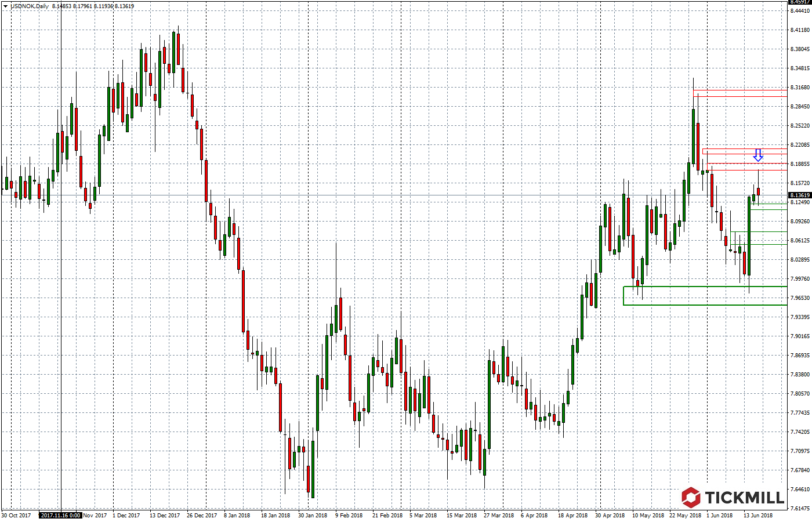This screenshot has width=812, height=522.
Task: Click price scale value 7.80570
Action: click(x=800, y=394)
